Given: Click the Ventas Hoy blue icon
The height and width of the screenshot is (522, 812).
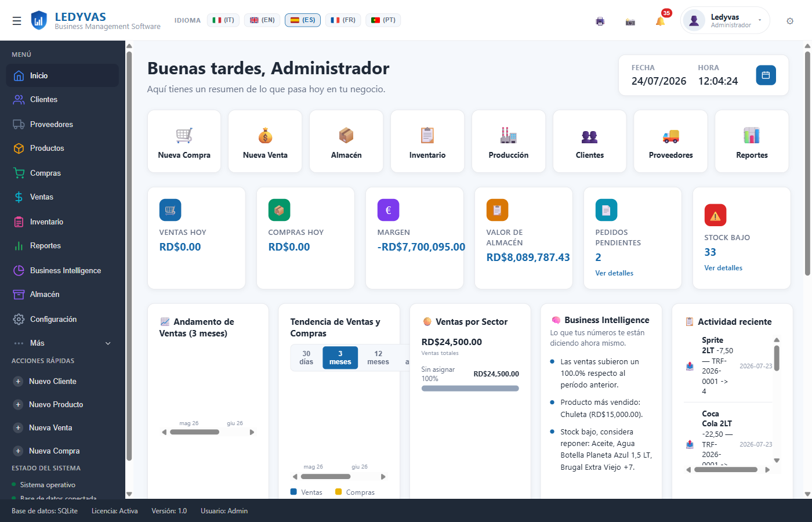Looking at the screenshot, I should click(x=171, y=210).
